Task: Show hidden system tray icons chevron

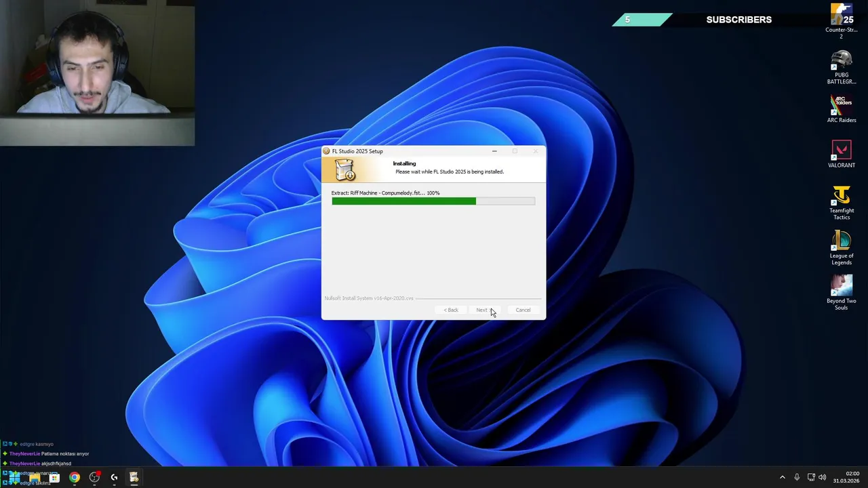Action: click(782, 477)
